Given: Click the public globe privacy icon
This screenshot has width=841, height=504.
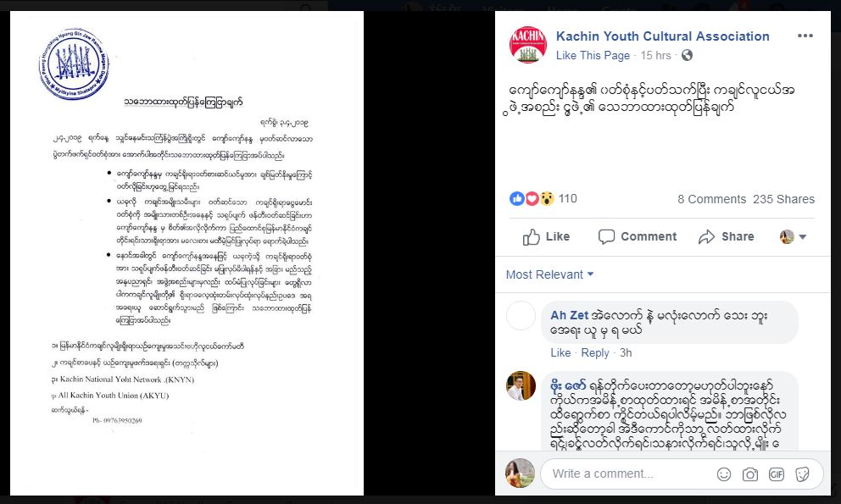Looking at the screenshot, I should point(687,55).
